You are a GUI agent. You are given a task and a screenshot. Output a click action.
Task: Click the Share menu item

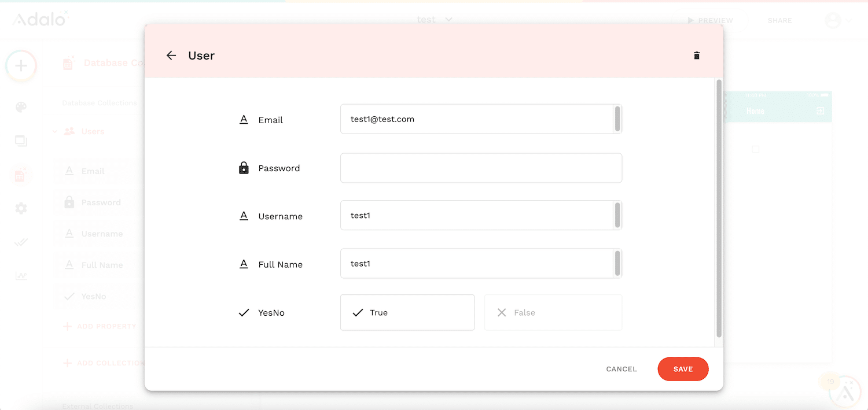(779, 20)
